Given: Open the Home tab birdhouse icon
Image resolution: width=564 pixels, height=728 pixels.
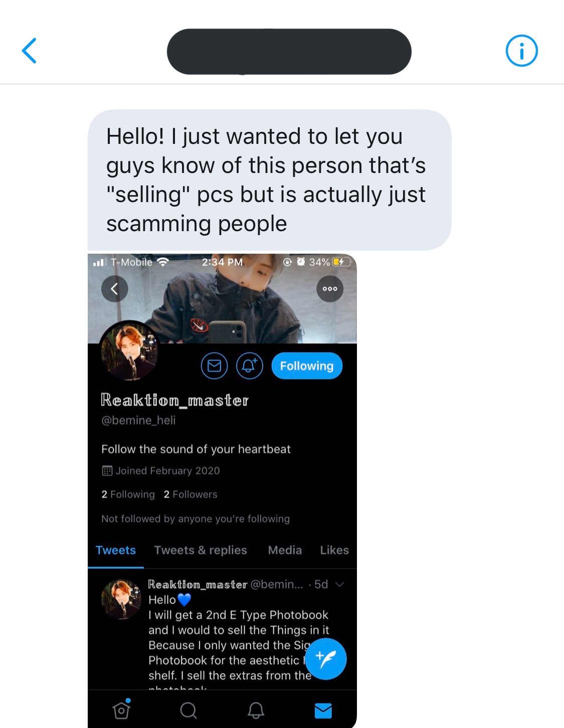Looking at the screenshot, I should [122, 709].
